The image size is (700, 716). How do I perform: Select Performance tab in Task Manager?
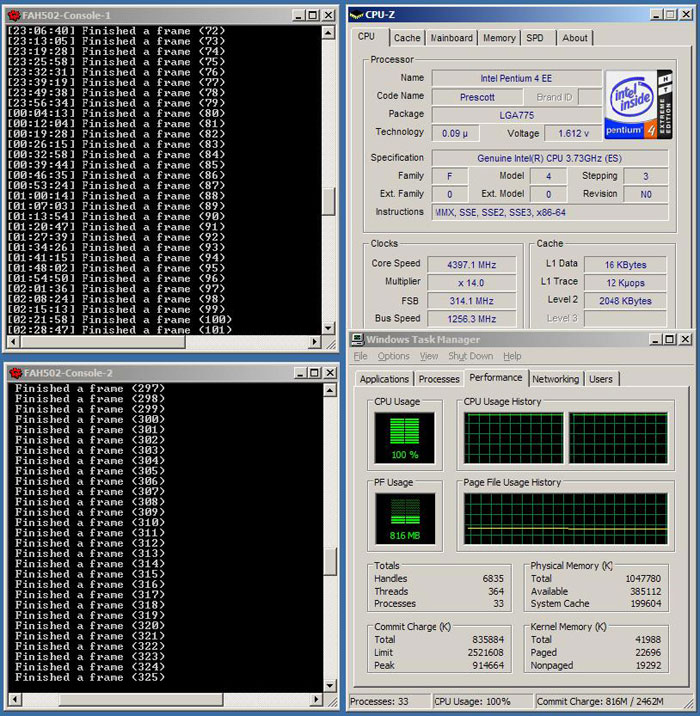coord(496,378)
